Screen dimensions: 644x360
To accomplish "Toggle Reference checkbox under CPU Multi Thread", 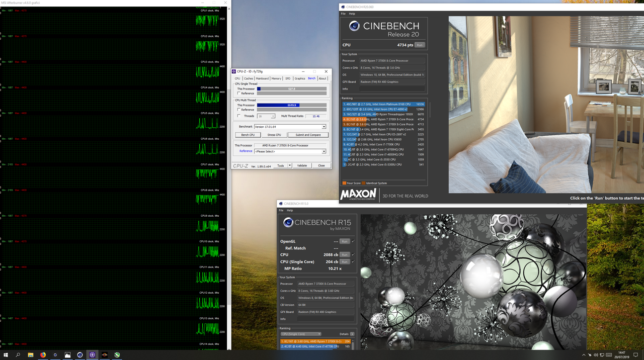I will coord(238,110).
